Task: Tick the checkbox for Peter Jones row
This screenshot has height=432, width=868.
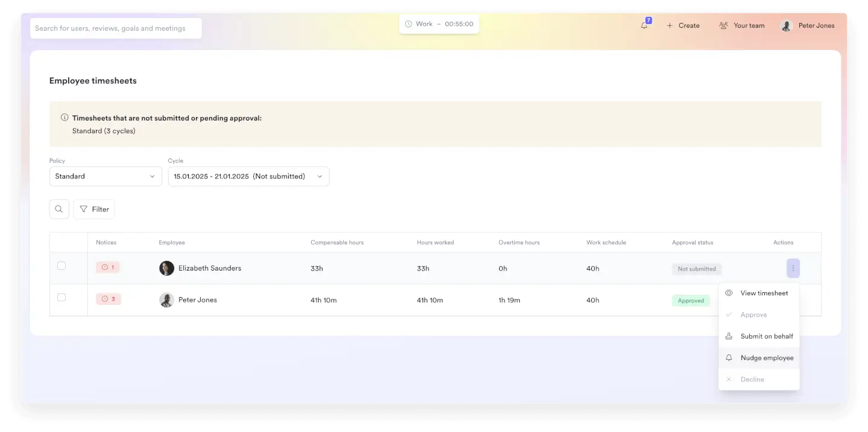Action: pos(61,298)
